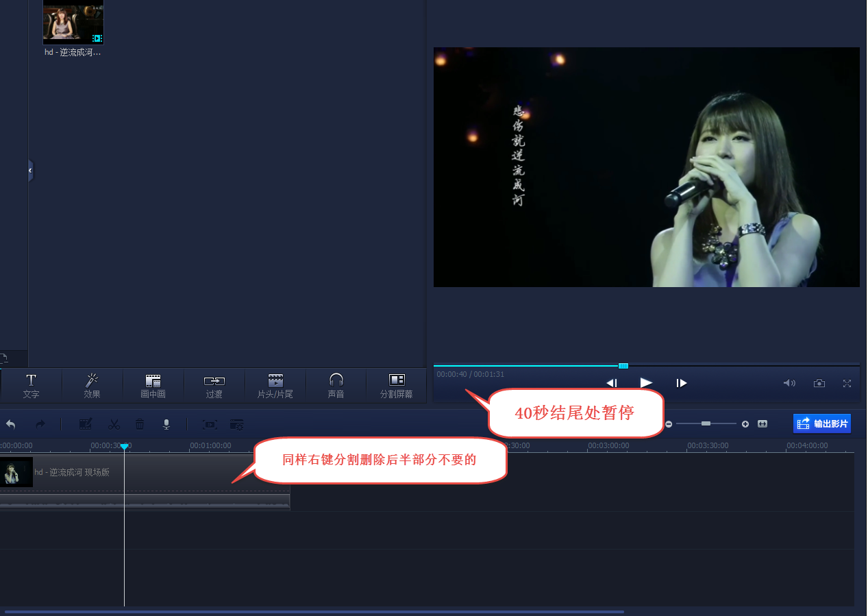Open the 声音 sound panel

[x=336, y=386]
